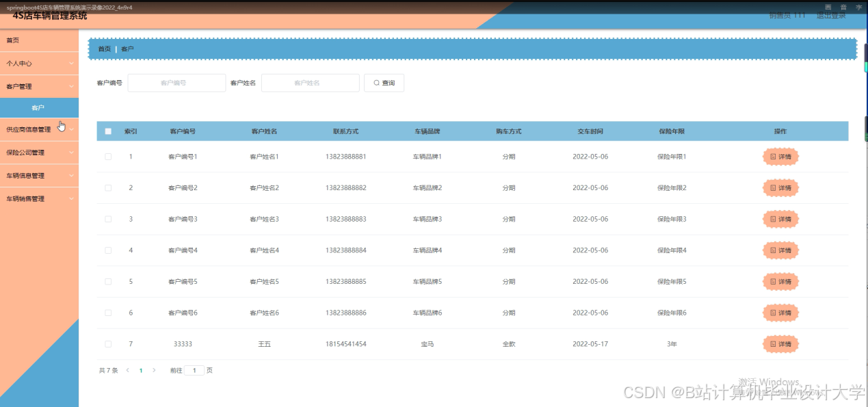The image size is (868, 407).
Task: Click the 宝马 brand cell
Action: pyautogui.click(x=428, y=344)
